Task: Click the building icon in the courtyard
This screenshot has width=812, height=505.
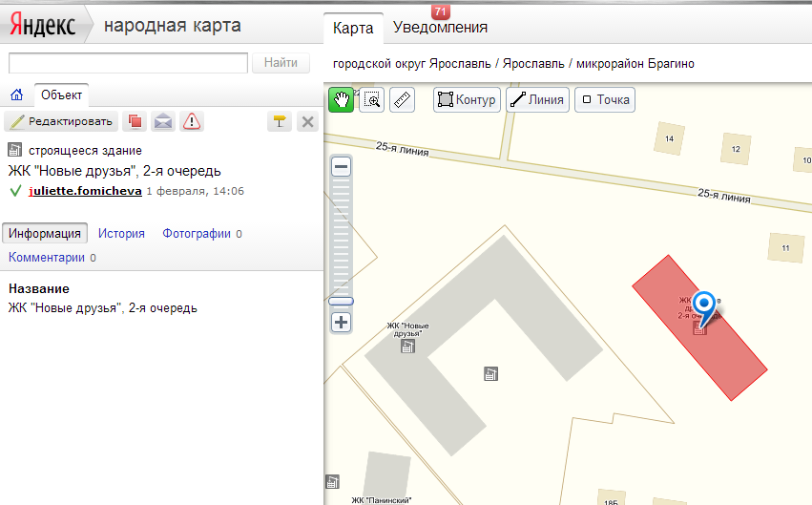Action: [491, 373]
